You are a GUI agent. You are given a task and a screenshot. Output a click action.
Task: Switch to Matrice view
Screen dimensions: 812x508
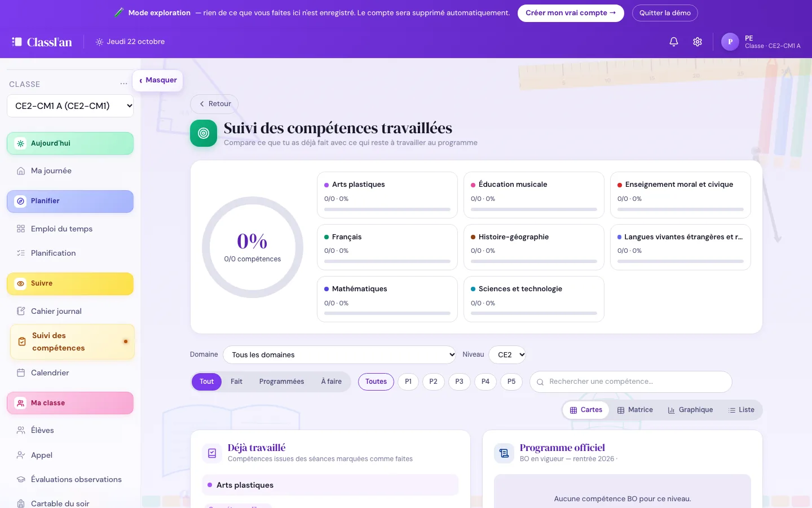[635, 410]
